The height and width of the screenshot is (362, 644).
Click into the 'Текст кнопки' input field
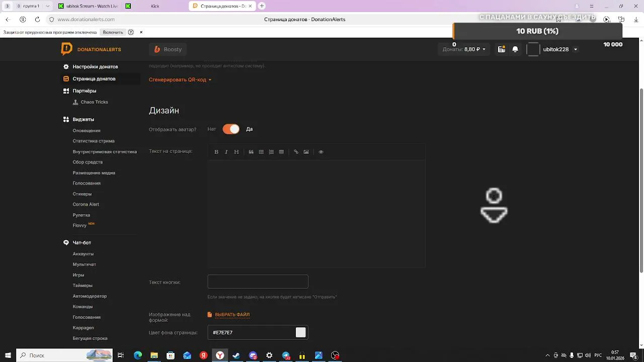pos(258,282)
